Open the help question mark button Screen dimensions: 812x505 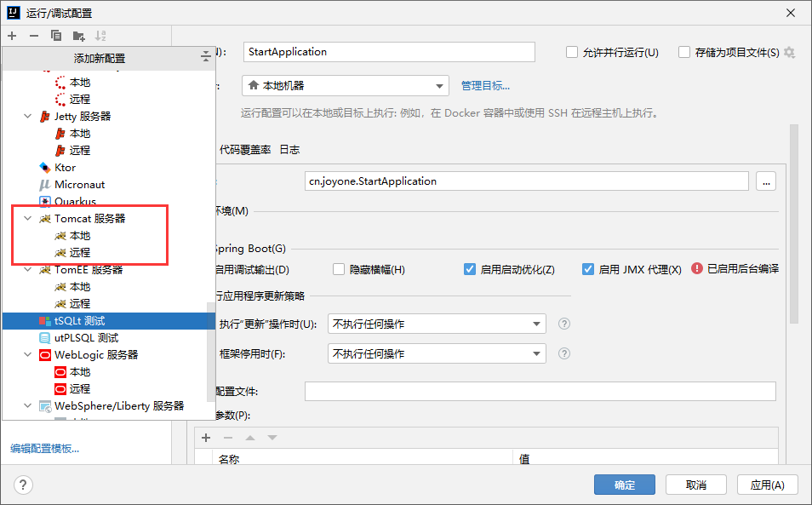tap(23, 485)
